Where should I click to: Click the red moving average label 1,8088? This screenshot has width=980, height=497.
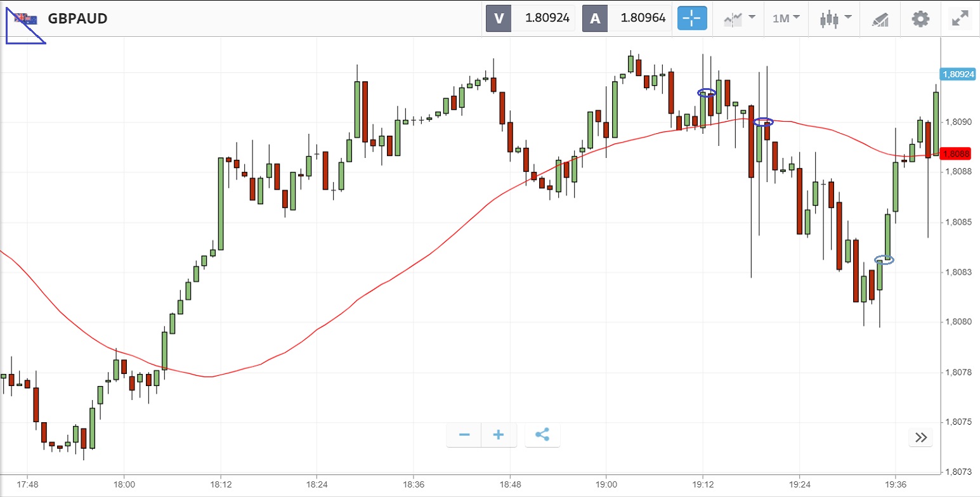[x=956, y=153]
